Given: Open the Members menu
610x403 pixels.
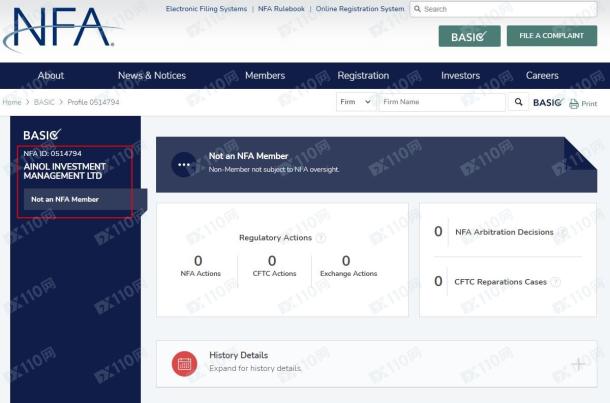Looking at the screenshot, I should pyautogui.click(x=265, y=75).
